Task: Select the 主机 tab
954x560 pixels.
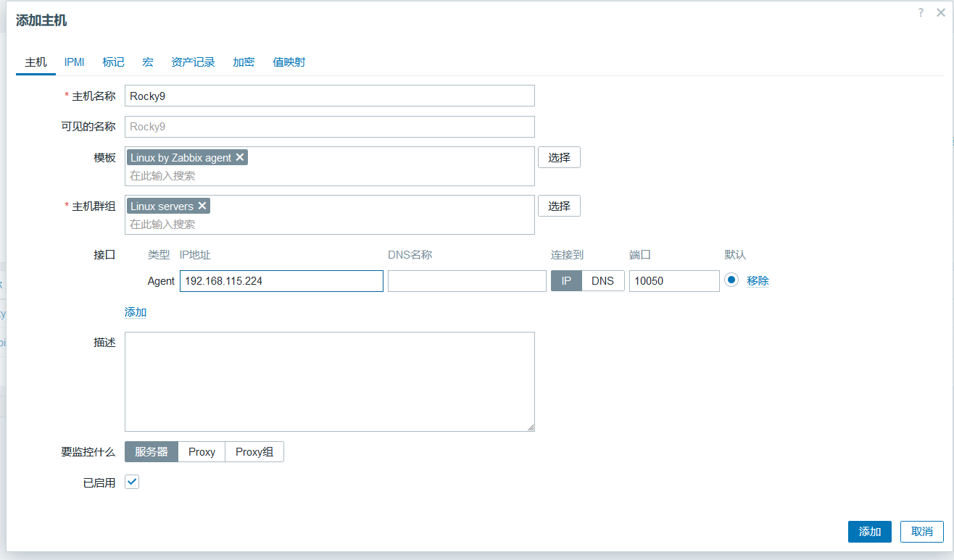Action: coord(36,62)
